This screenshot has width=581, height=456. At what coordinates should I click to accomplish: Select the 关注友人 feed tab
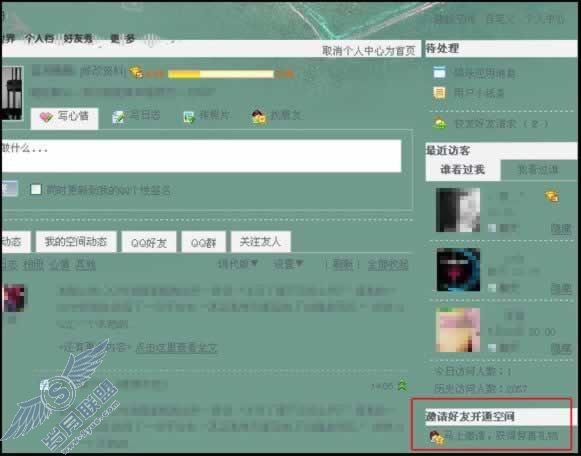(x=260, y=242)
